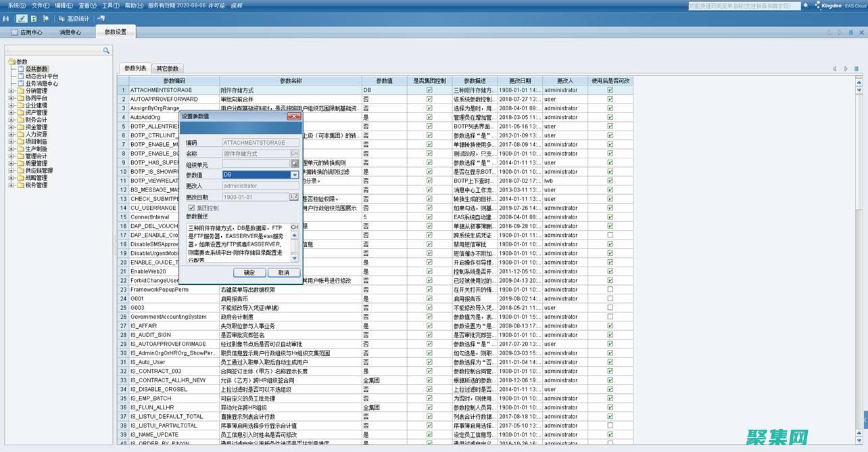Screen dimensions: 868x452
Task: Click the 高级统计 toolbar button
Action: click(x=73, y=18)
